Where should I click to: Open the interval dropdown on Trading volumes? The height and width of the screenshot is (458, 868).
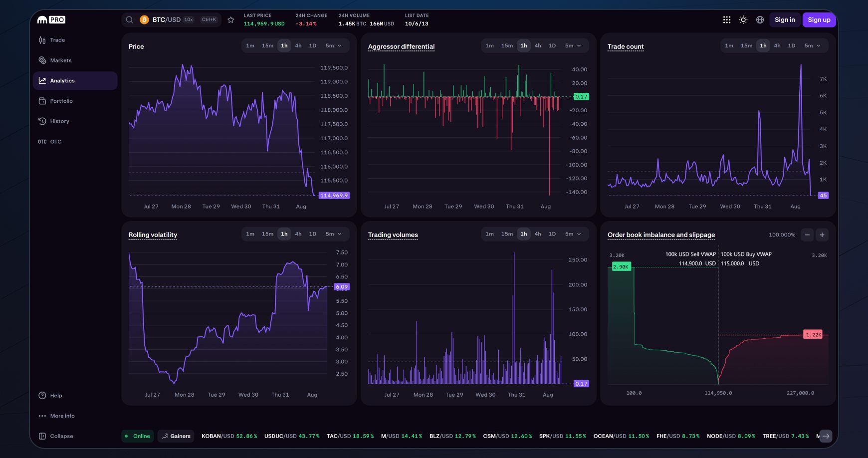tap(573, 233)
